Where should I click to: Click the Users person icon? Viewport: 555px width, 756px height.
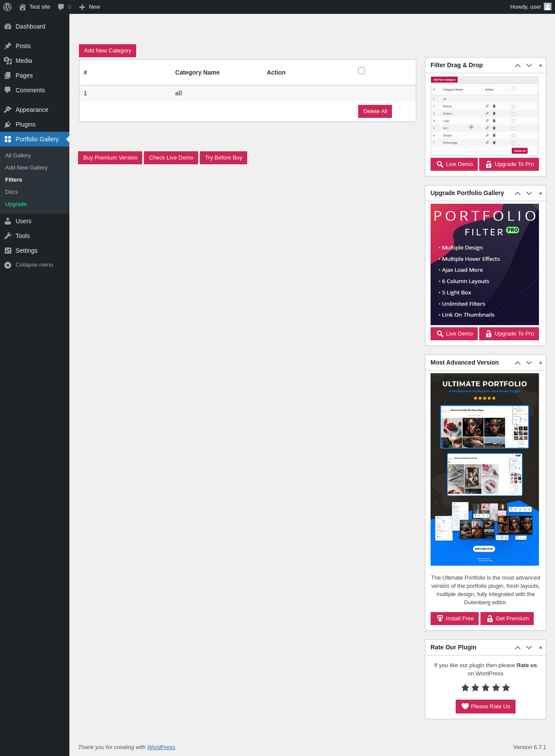8,221
